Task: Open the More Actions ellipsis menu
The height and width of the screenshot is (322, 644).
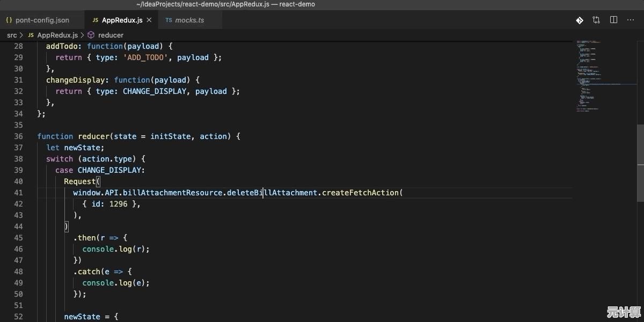Action: pos(630,20)
